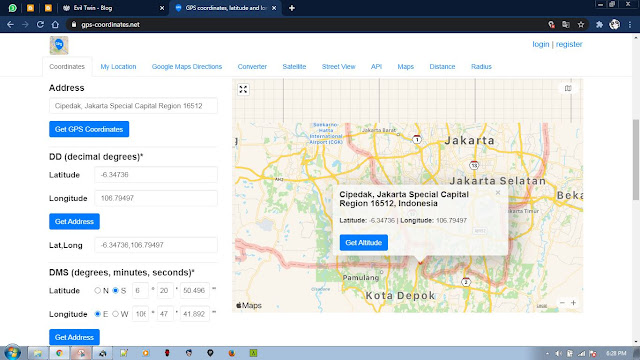Show hidden system tray icons

click(x=547, y=353)
